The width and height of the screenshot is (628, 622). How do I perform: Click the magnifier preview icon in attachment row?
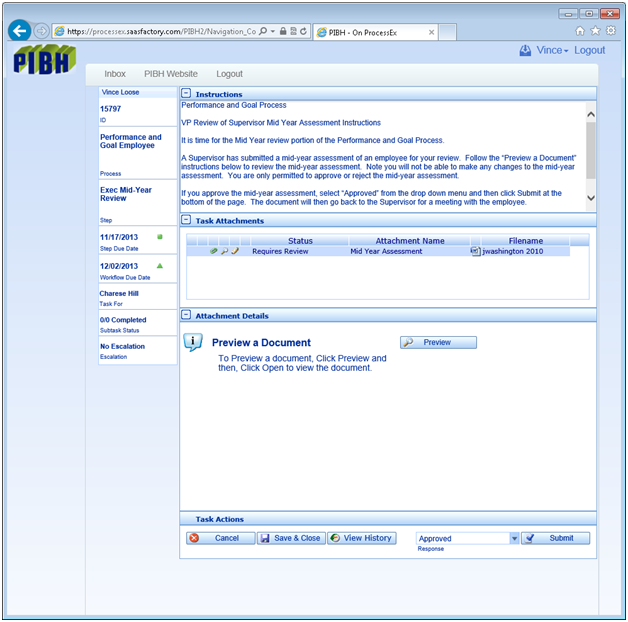point(224,251)
